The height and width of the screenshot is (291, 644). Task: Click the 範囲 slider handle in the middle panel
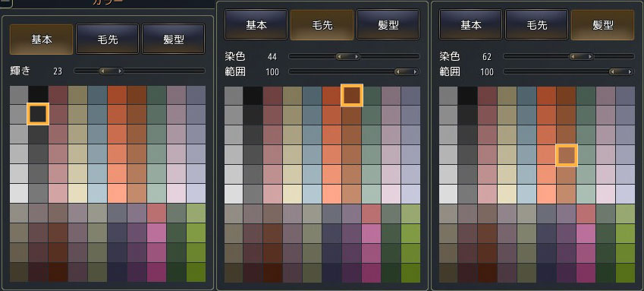[406, 72]
